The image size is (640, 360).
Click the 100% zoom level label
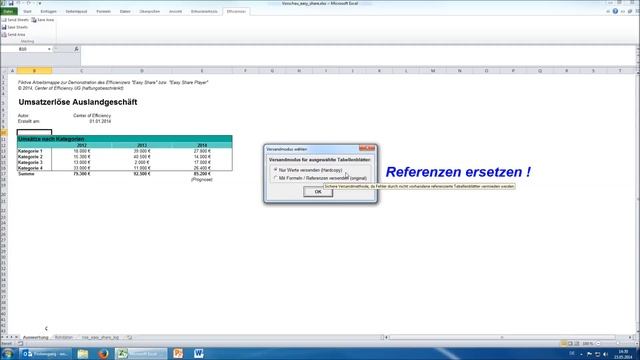coord(588,344)
